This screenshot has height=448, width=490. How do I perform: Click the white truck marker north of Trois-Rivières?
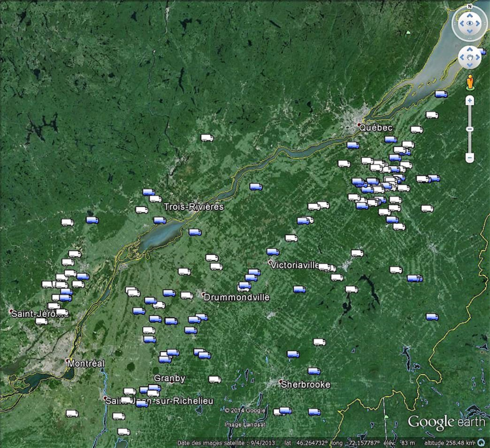click(206, 138)
